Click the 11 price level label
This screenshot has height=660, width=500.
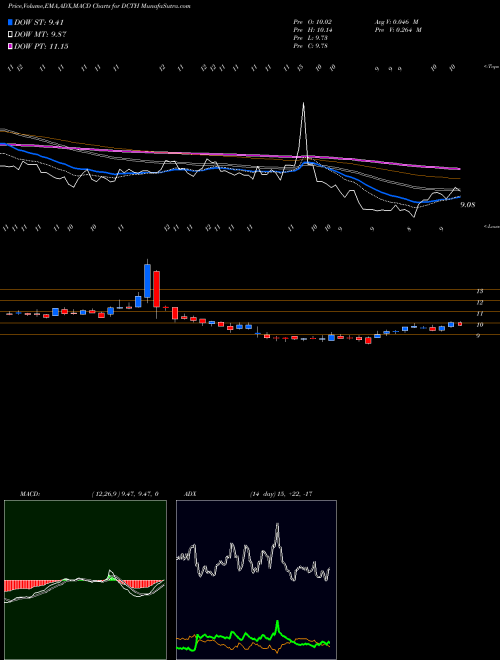pyautogui.click(x=479, y=314)
